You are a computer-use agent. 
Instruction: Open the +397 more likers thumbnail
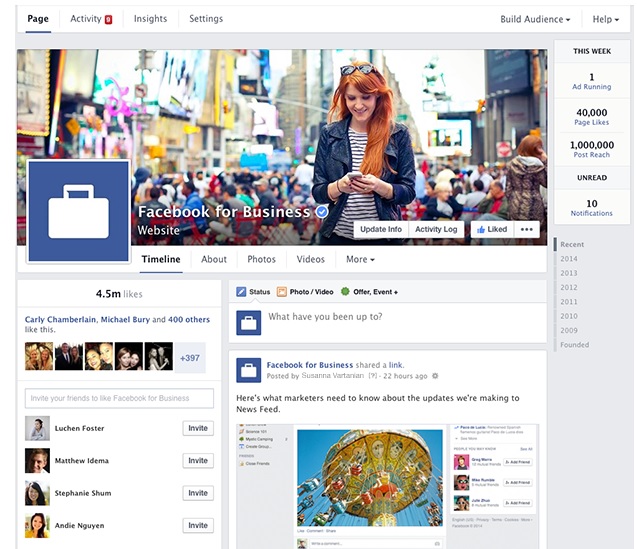coord(190,357)
